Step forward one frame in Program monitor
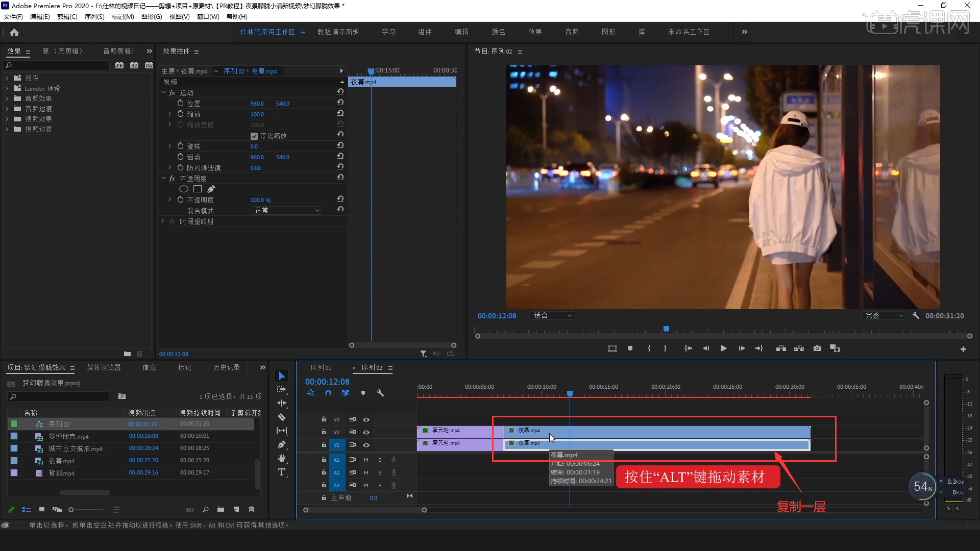Screen dimensions: 980x551 [742, 348]
